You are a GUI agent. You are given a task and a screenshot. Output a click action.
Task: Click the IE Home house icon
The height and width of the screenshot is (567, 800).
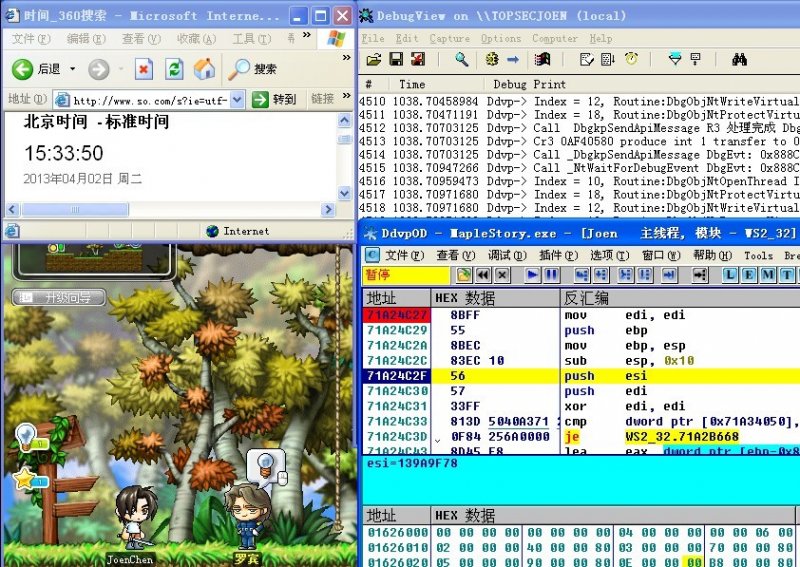point(204,69)
